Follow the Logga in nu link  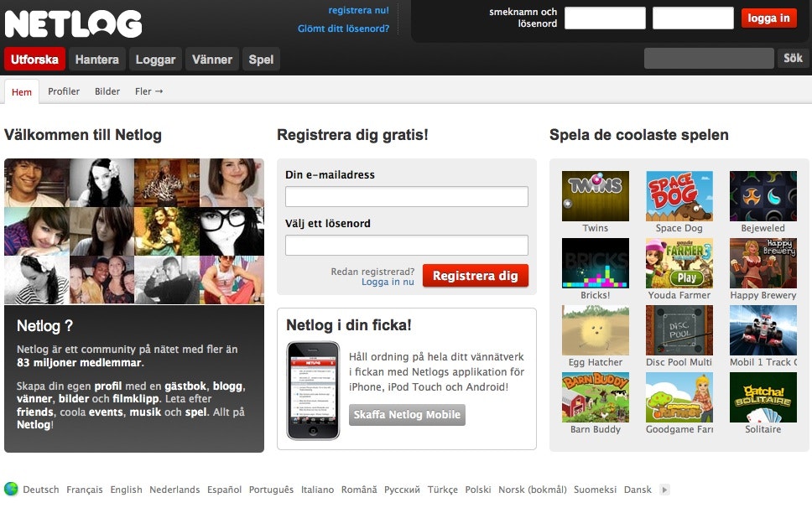click(388, 282)
